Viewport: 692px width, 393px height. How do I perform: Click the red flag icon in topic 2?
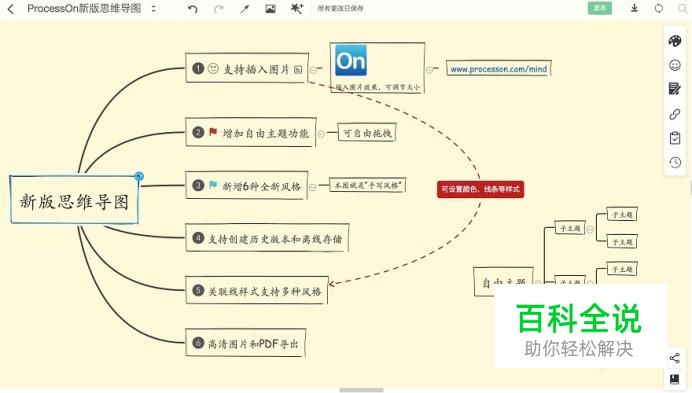[x=213, y=132]
